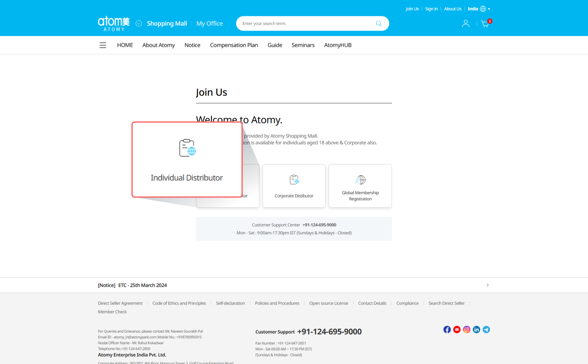Open Atomy's Telegram channel

tap(486, 329)
